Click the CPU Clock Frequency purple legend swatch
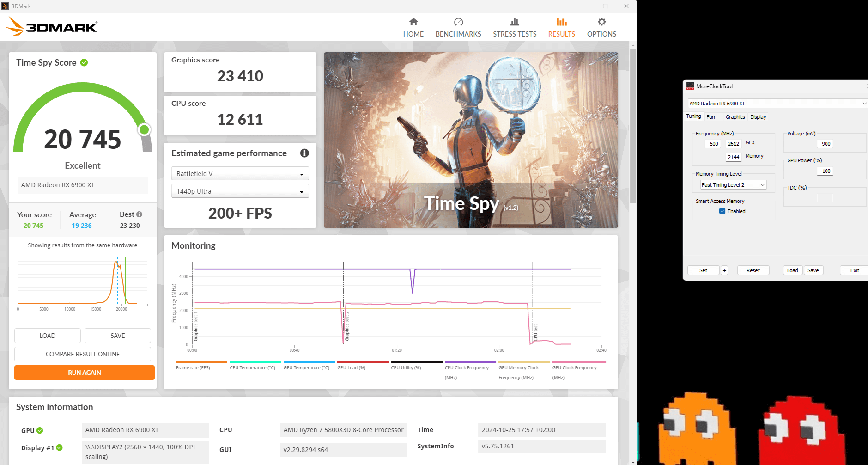 pyautogui.click(x=470, y=361)
